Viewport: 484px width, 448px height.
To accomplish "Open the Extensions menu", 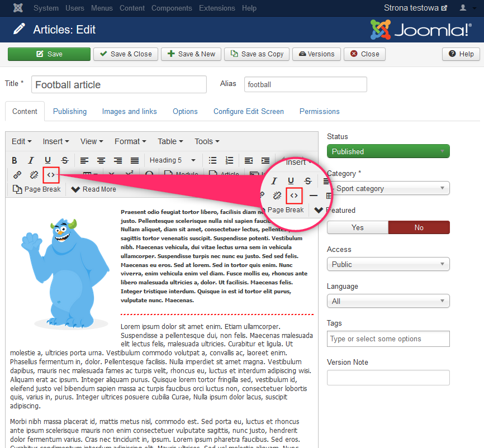I will point(217,8).
